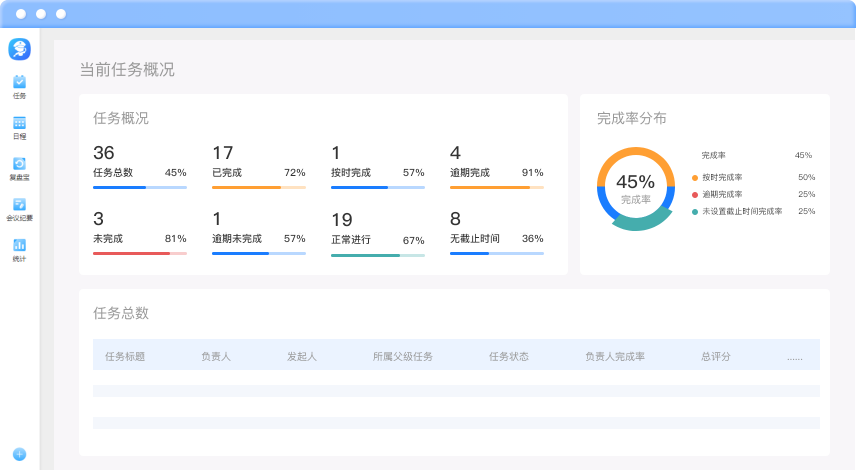Click the 负责人 column header
Image resolution: width=856 pixels, height=470 pixels.
[x=216, y=356]
